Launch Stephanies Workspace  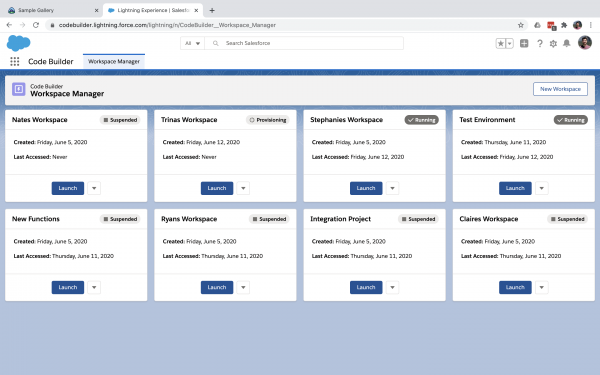point(366,188)
